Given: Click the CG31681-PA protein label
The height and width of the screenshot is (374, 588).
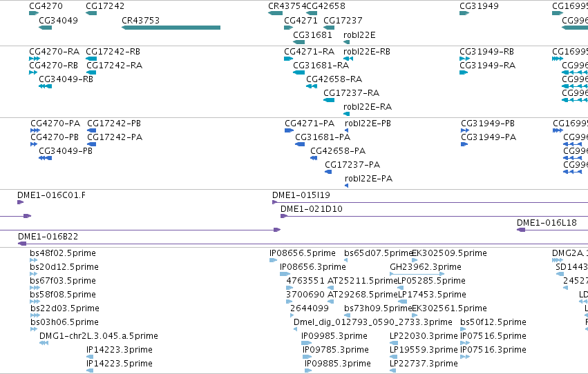Looking at the screenshot, I should (x=323, y=137).
